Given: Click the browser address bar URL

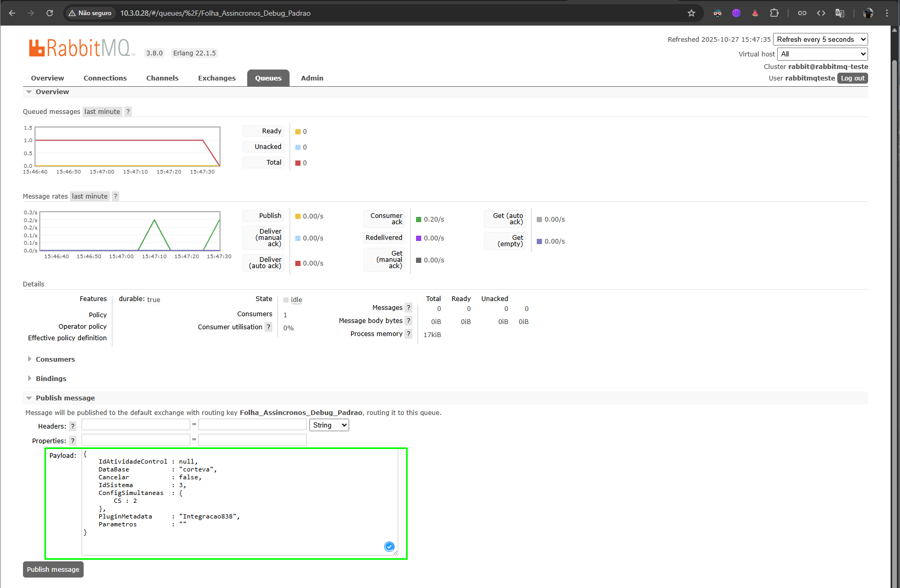Looking at the screenshot, I should coord(215,13).
